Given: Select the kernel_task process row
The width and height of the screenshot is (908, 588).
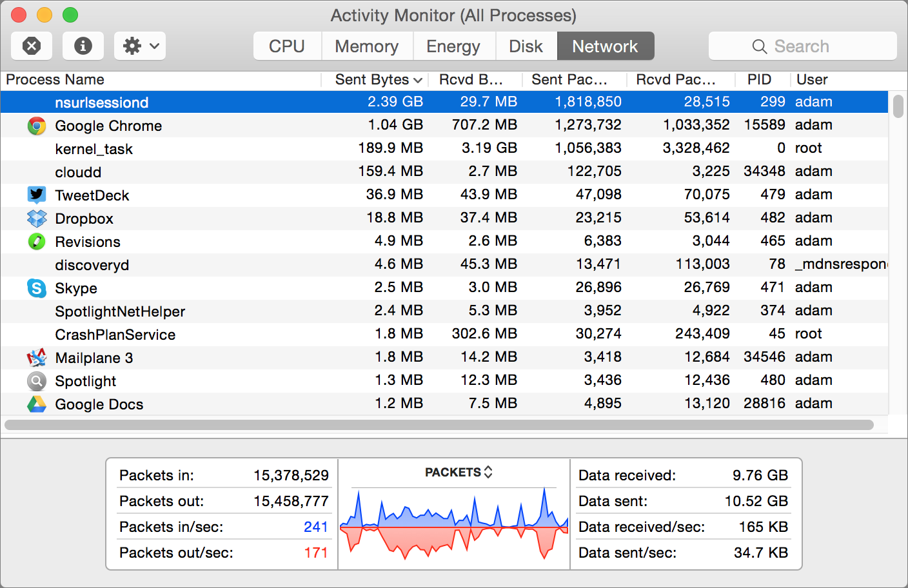Looking at the screenshot, I should click(x=444, y=148).
